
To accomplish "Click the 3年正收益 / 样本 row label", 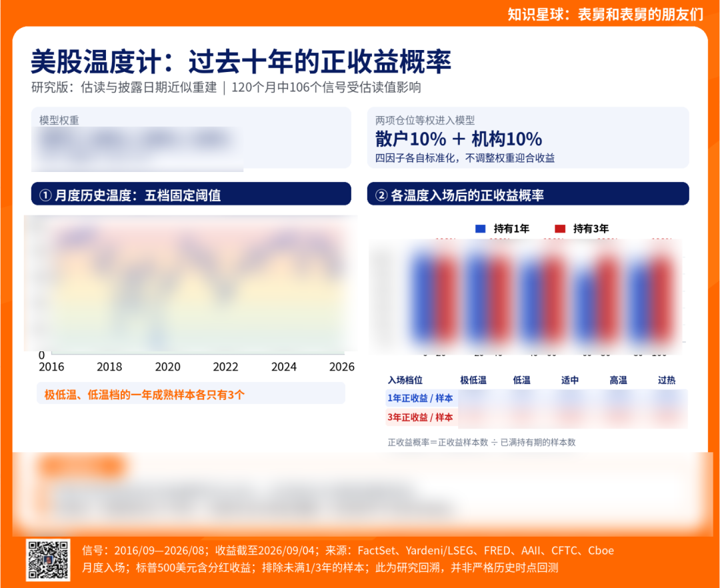I will coord(420,417).
